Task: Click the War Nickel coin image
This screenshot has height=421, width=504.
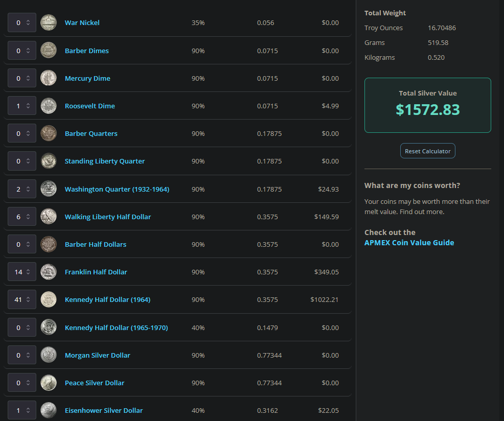Action: coord(49,22)
